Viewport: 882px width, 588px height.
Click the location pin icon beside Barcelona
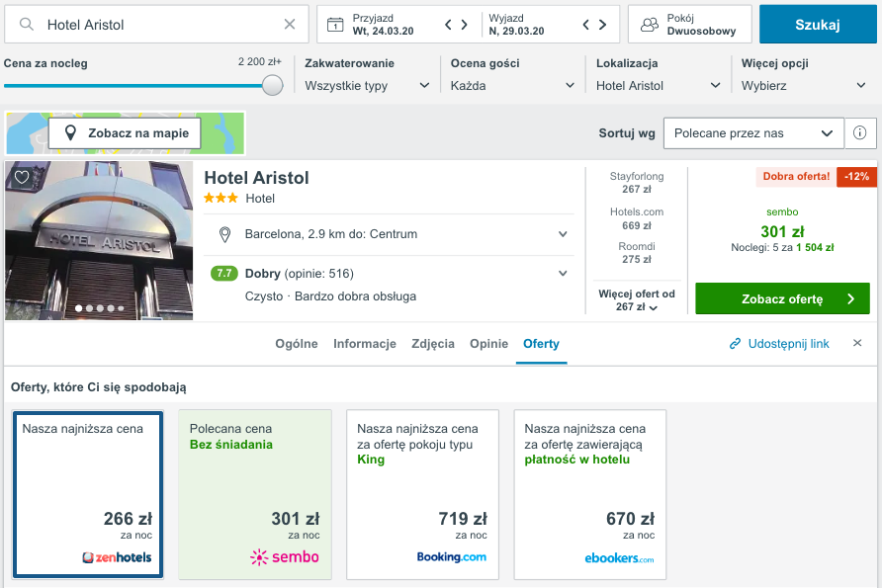[224, 234]
